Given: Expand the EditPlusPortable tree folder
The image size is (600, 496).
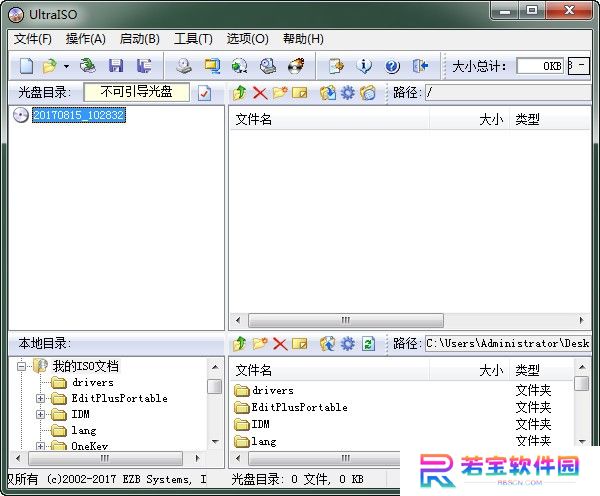Looking at the screenshot, I should [x=40, y=398].
